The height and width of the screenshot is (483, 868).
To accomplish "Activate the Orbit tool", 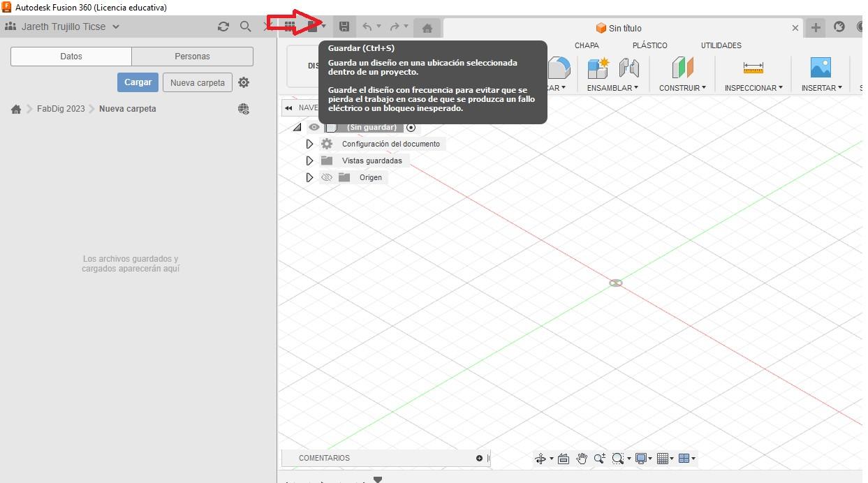I will pyautogui.click(x=541, y=459).
